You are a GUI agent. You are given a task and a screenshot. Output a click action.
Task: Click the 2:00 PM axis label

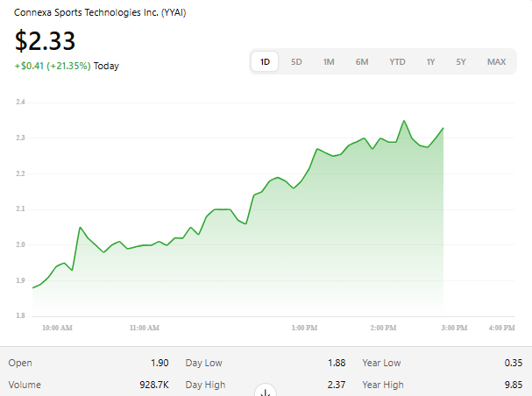(x=383, y=328)
